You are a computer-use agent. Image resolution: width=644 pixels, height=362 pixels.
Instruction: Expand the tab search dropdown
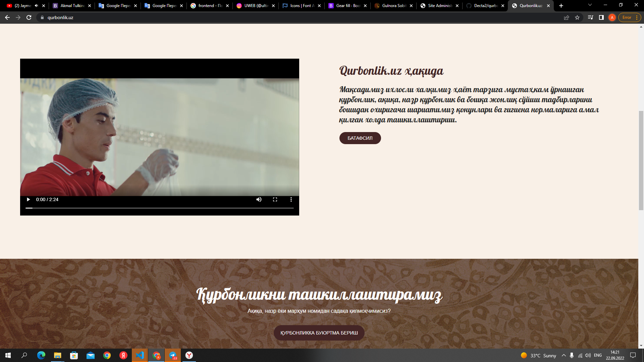tap(590, 5)
